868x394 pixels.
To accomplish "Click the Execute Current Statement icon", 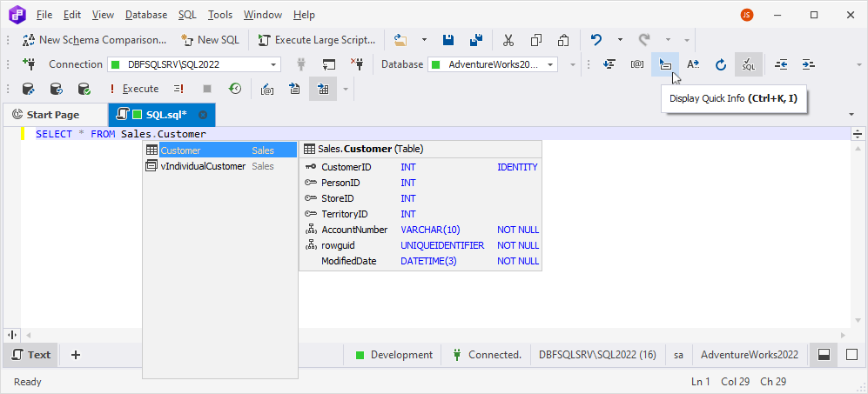I will pyautogui.click(x=178, y=89).
